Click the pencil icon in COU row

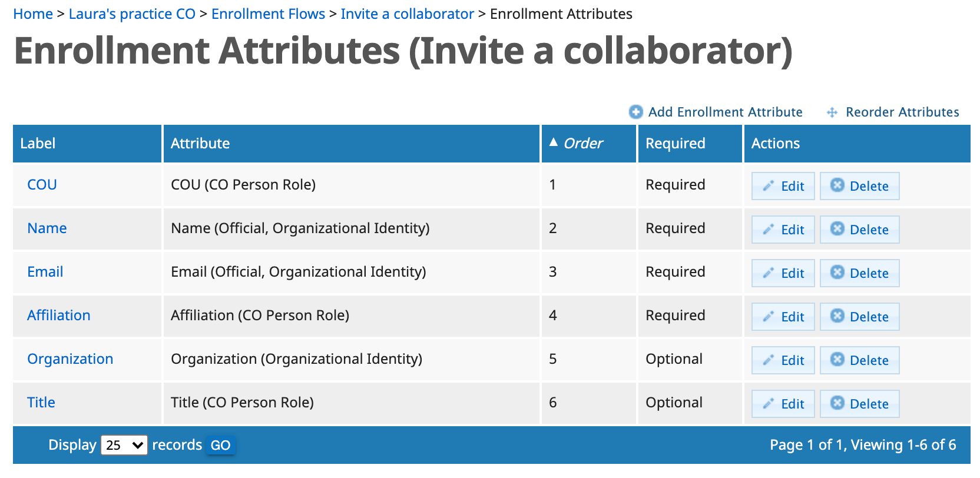tap(768, 186)
